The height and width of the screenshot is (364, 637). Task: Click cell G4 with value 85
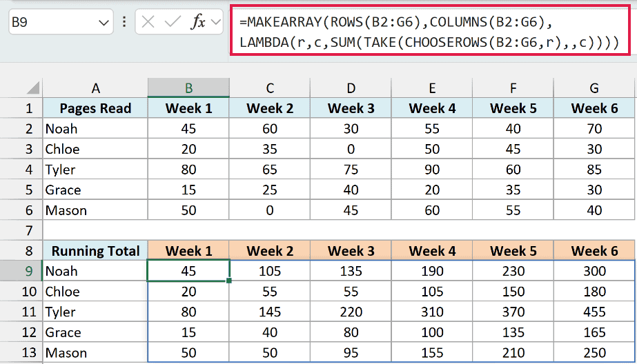coord(594,169)
